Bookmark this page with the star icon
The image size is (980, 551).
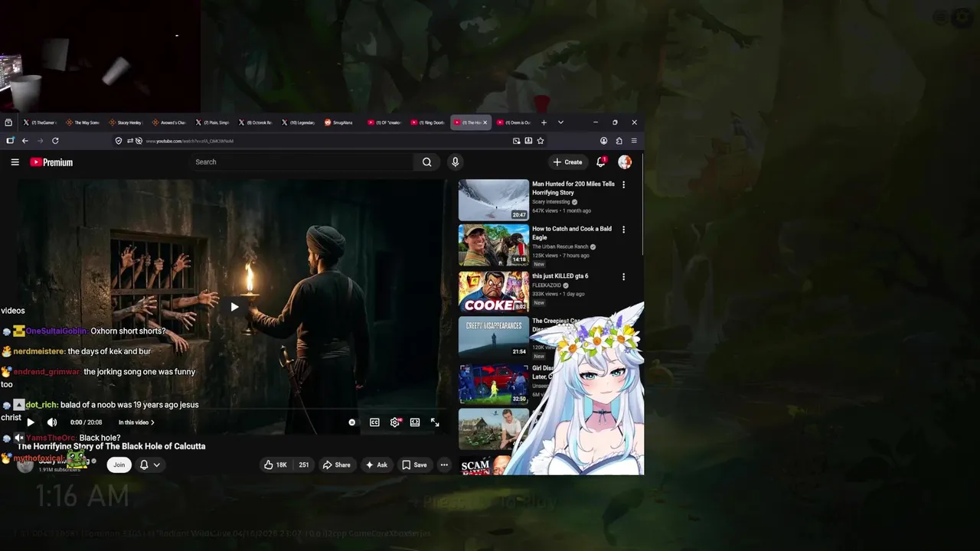tap(541, 141)
